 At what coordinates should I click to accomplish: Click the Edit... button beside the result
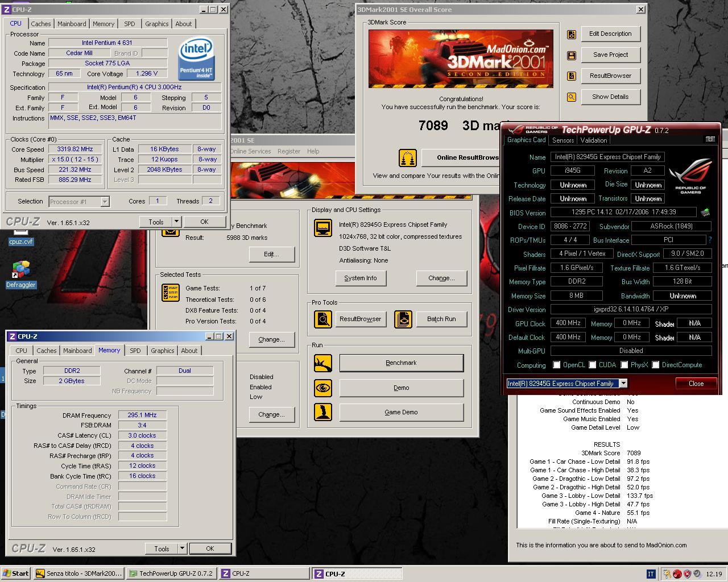[271, 254]
